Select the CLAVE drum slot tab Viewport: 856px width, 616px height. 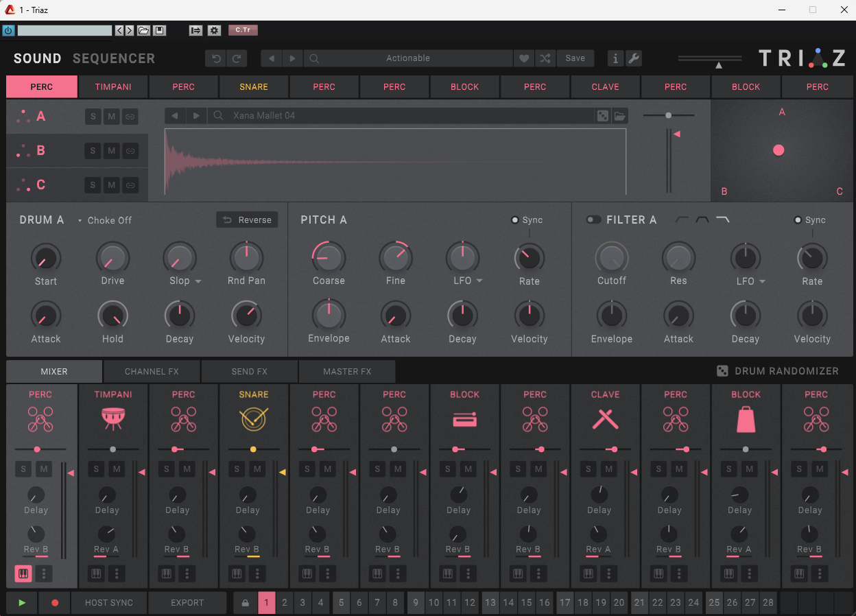coord(605,87)
